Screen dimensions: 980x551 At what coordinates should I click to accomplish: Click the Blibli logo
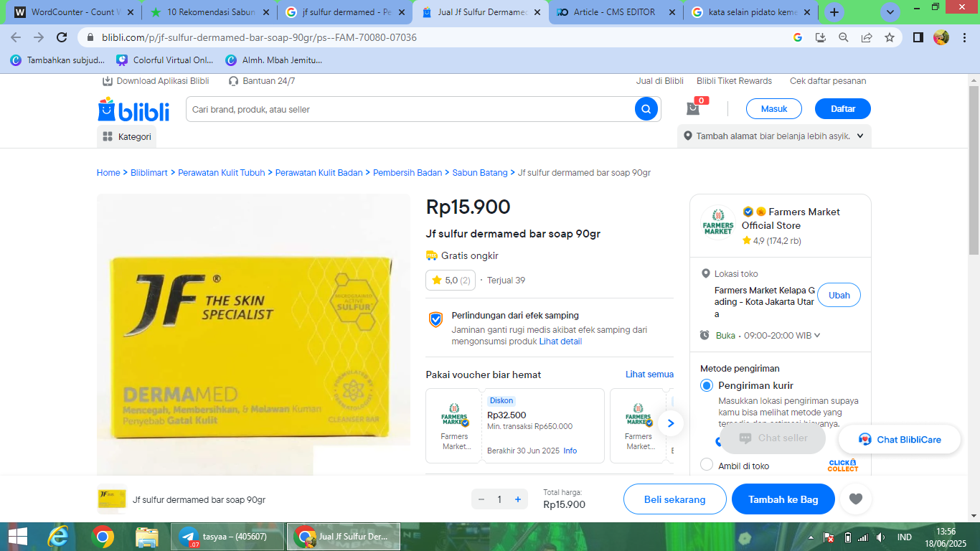pyautogui.click(x=133, y=110)
